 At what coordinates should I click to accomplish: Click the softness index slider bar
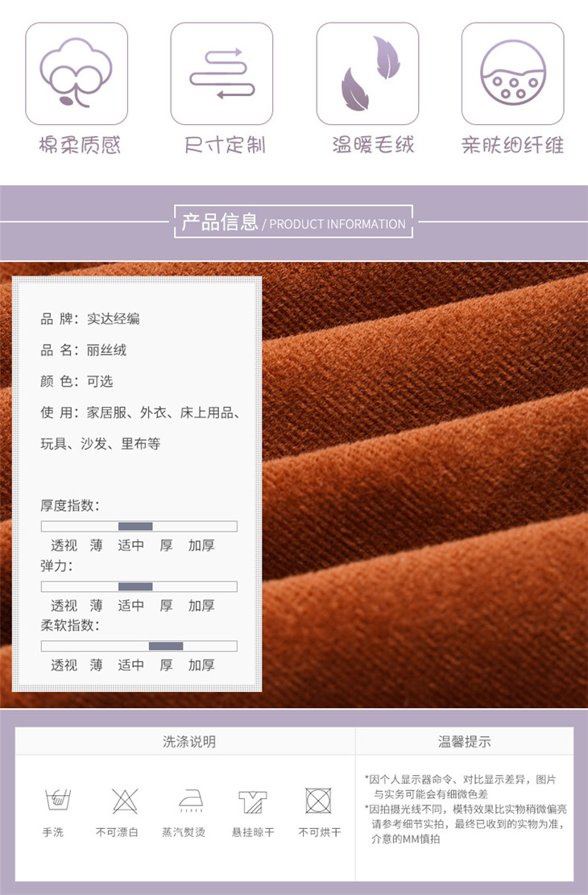click(139, 646)
